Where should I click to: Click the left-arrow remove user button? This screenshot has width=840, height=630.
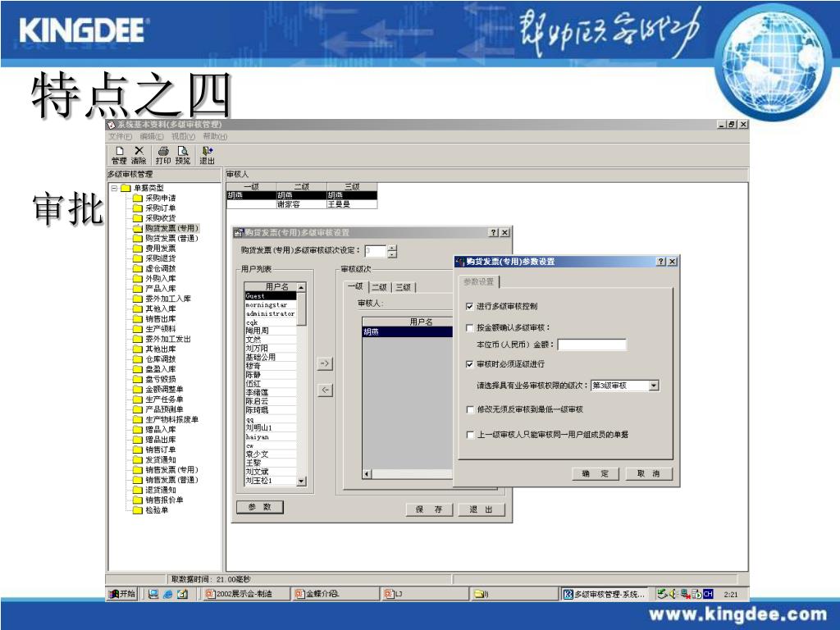point(325,390)
